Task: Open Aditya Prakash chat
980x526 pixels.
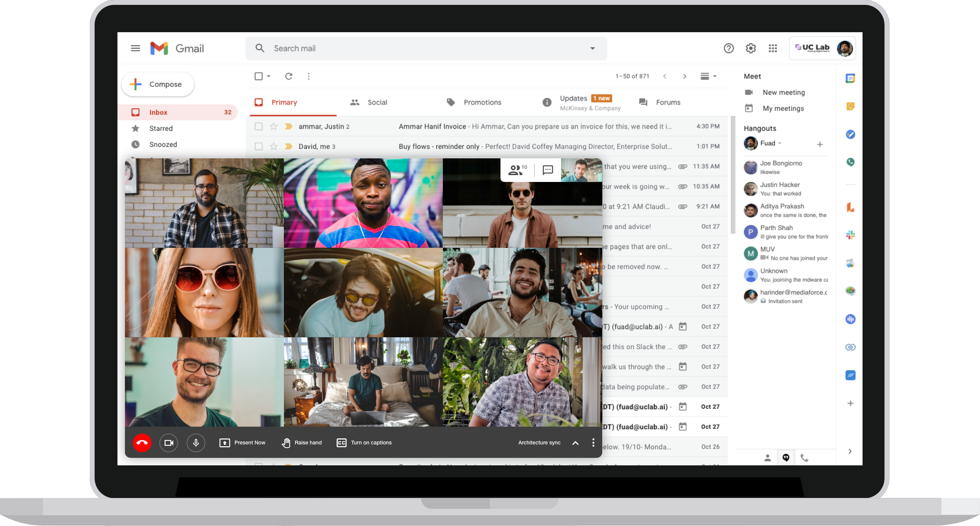Action: pos(785,210)
